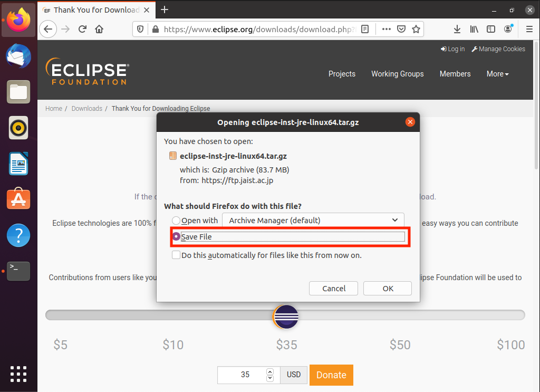
Task: Click the orange Donate button
Action: (331, 375)
